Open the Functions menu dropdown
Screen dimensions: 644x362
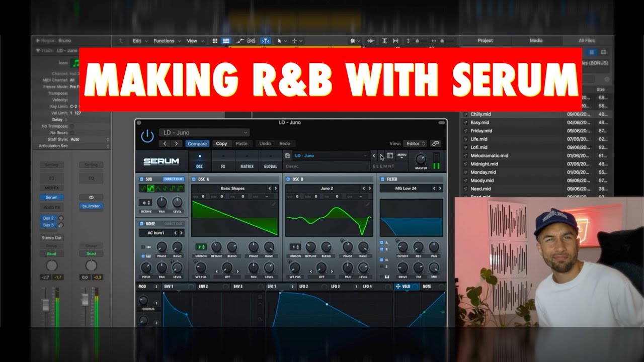(x=168, y=41)
